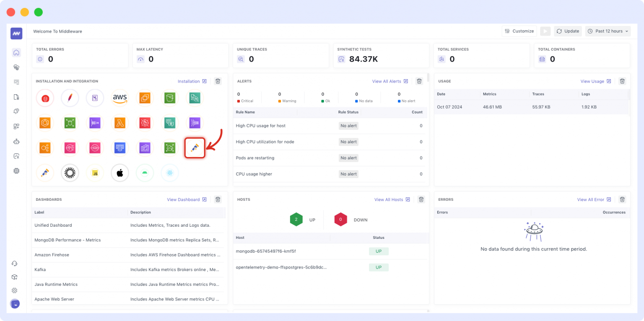Open View All Alerts link

coord(387,81)
